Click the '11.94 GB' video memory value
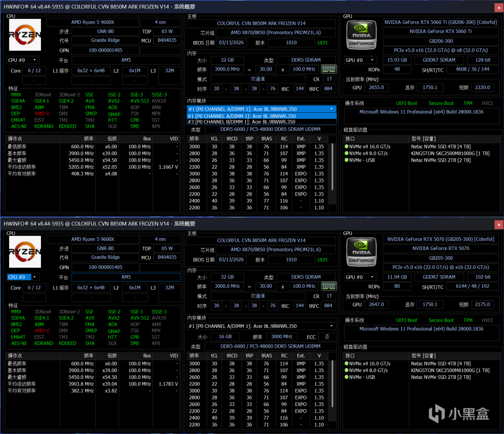Screen dimensions: 504x434 click(397, 277)
